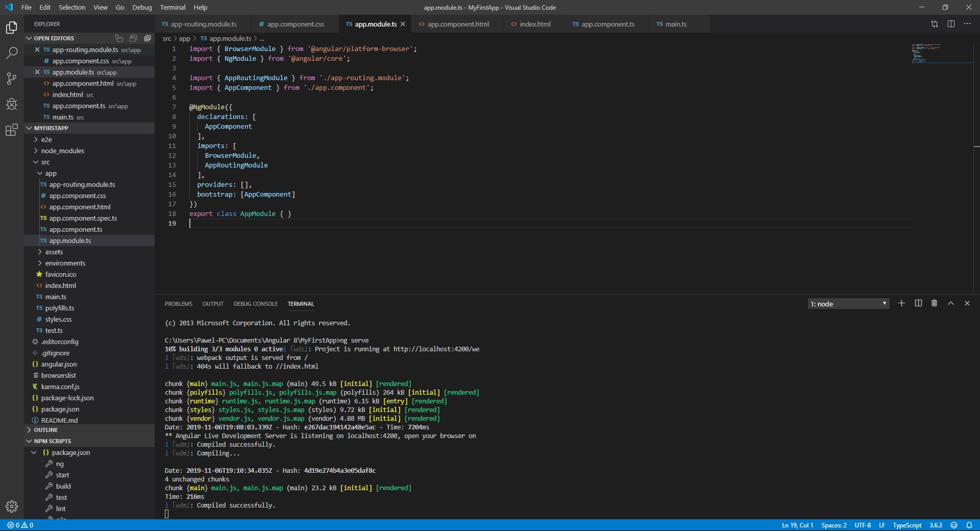Kill the terminal with the trash icon
Viewport: 980px width, 531px height.
(935, 303)
